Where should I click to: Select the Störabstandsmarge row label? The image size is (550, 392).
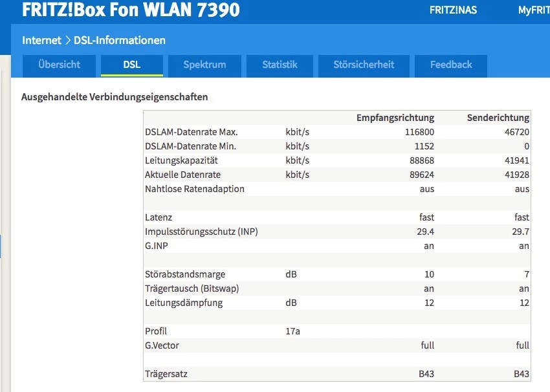point(185,274)
